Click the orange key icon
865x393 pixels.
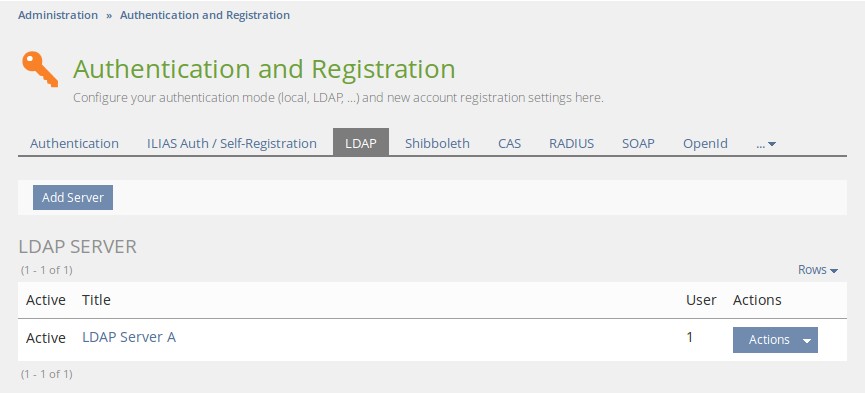(40, 69)
